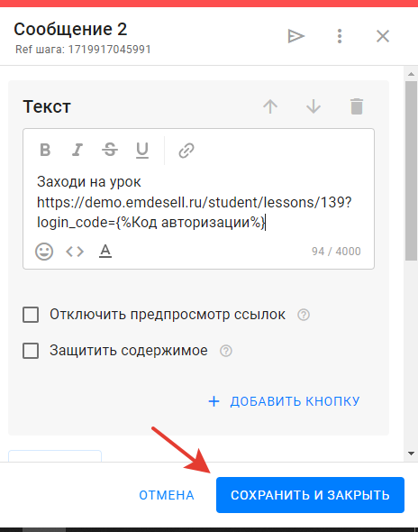This screenshot has height=532, width=418.
Task: Toggle bold formatting
Action: coord(45,150)
